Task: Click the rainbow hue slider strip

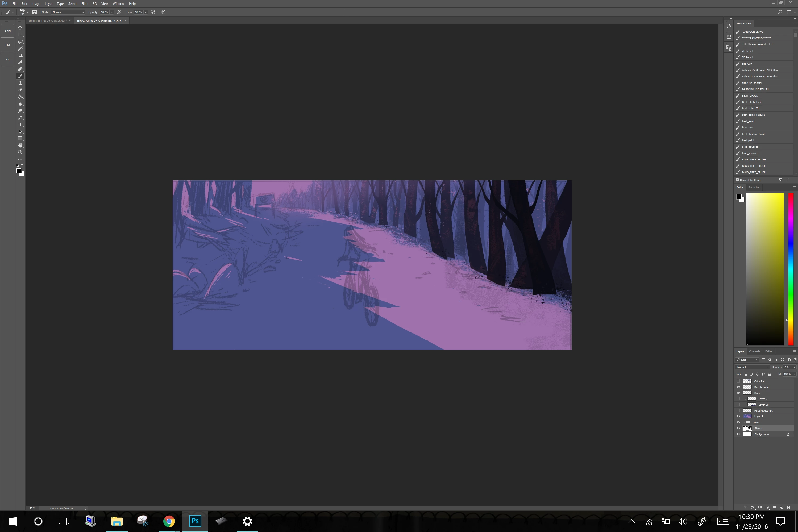Action: tap(791, 268)
